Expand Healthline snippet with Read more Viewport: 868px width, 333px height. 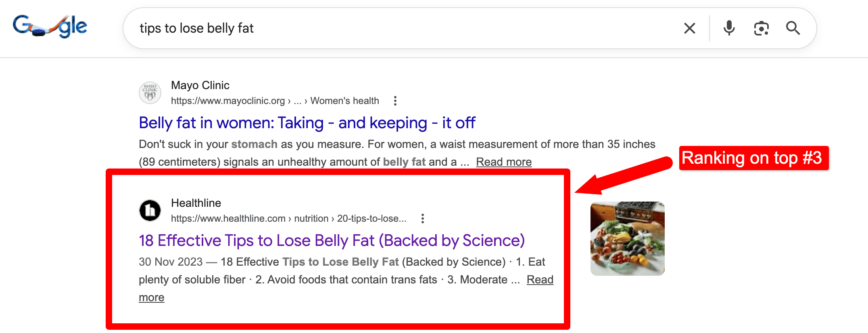(540, 279)
